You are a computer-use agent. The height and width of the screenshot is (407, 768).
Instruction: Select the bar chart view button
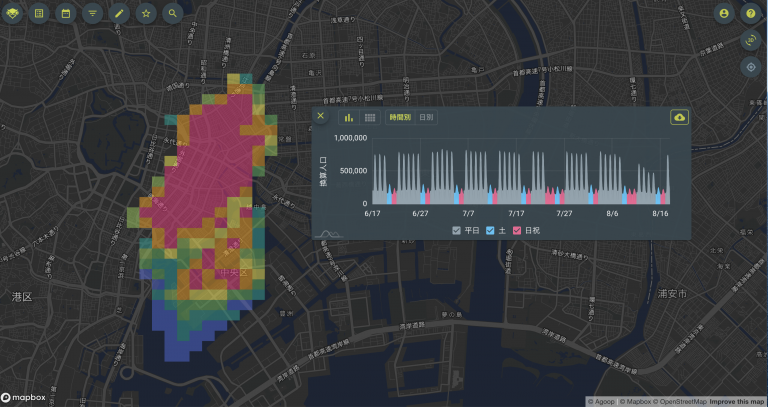(350, 117)
